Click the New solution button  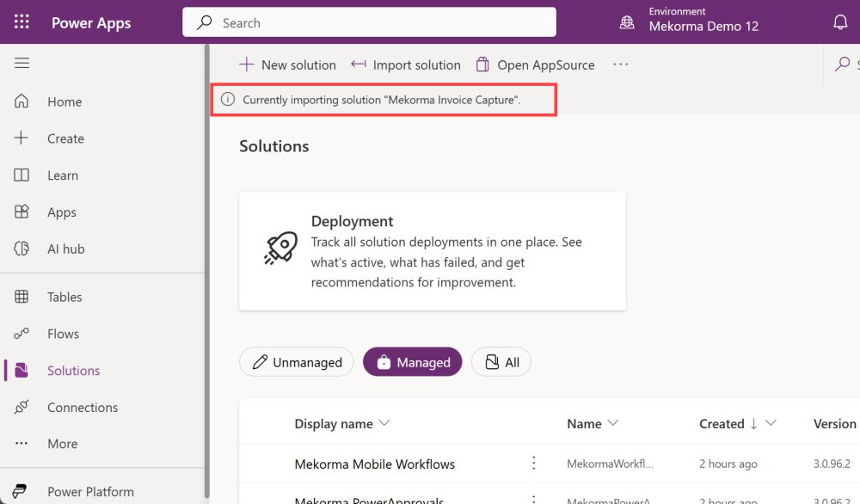click(287, 65)
